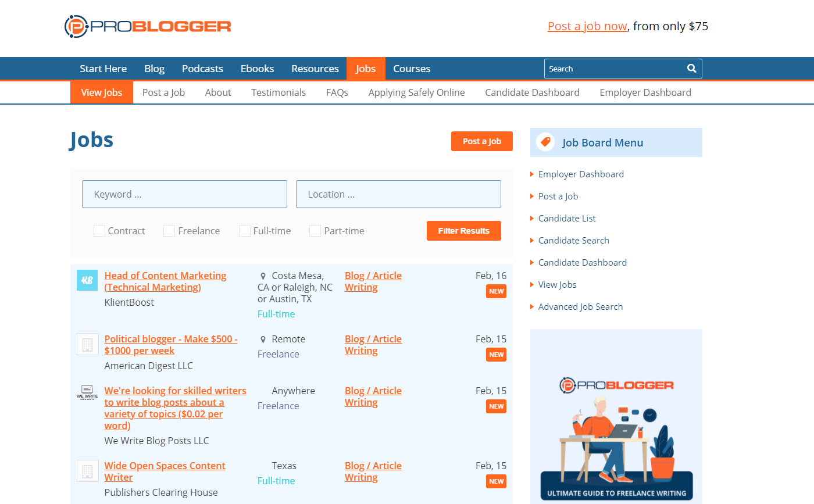Image resolution: width=814 pixels, height=504 pixels.
Task: Click location pin beside Remote
Action: pos(263,339)
